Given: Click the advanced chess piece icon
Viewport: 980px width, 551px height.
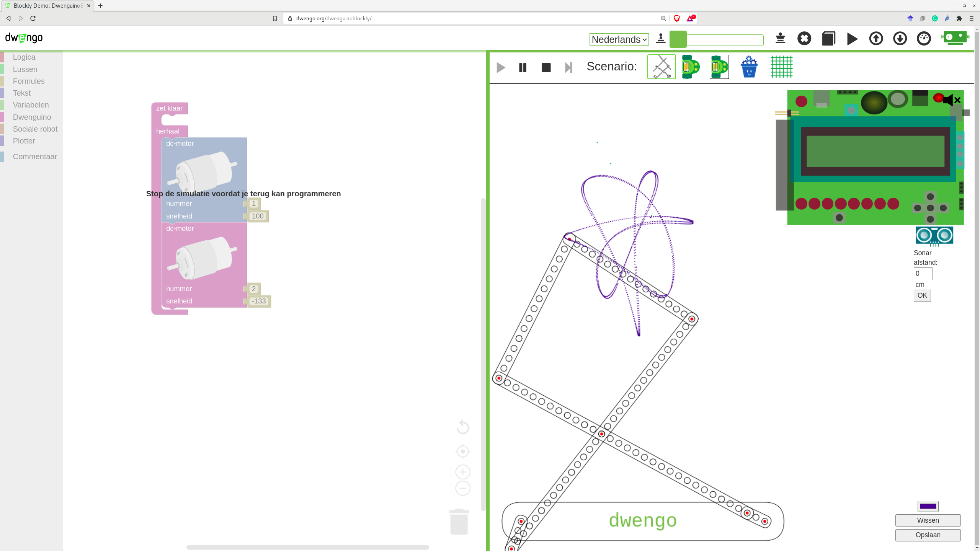Looking at the screenshot, I should (780, 38).
